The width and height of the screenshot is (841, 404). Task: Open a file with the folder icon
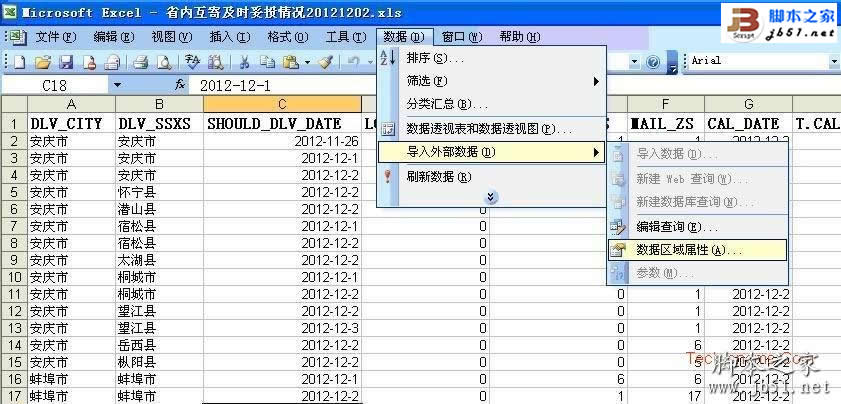pyautogui.click(x=43, y=62)
